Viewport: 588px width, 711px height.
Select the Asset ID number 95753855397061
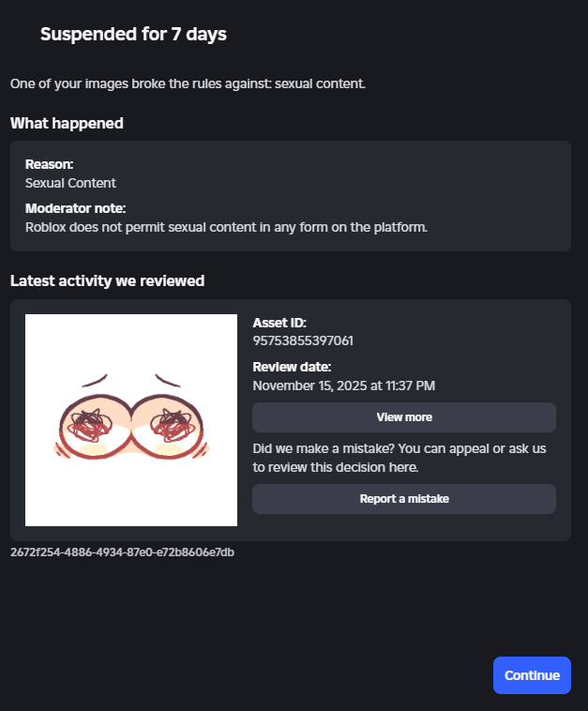coord(303,340)
